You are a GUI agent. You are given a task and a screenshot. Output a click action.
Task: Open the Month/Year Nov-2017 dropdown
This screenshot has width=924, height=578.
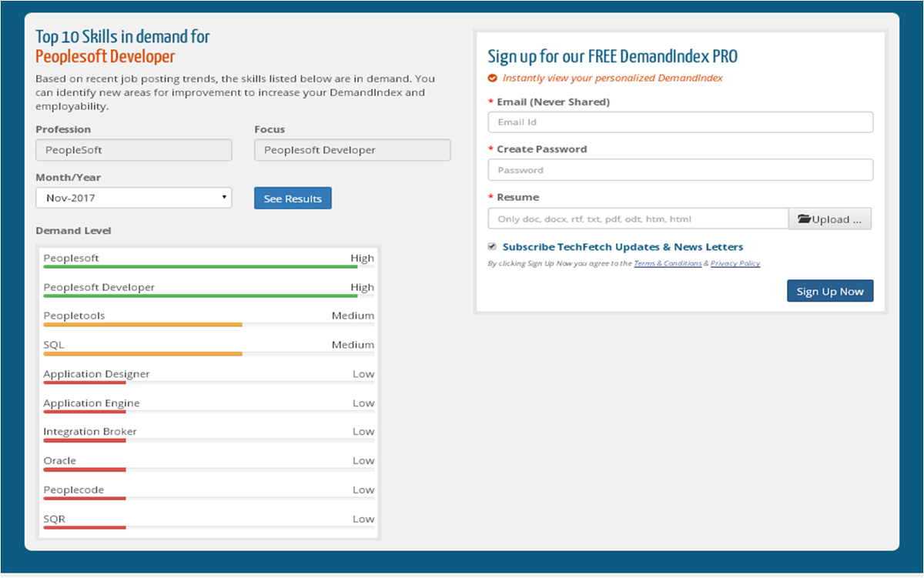[x=134, y=198]
